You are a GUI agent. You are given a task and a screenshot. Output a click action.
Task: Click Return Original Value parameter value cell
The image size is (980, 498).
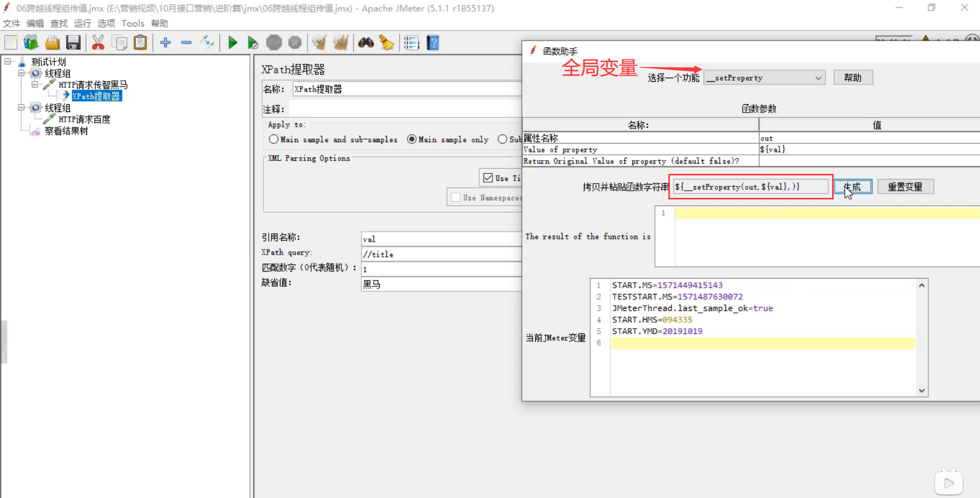pos(869,161)
